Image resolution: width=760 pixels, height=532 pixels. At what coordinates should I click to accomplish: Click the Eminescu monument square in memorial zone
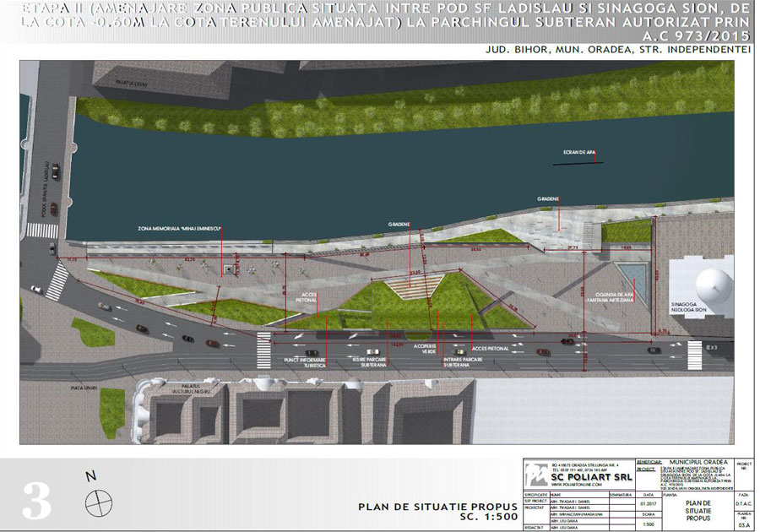(x=229, y=269)
